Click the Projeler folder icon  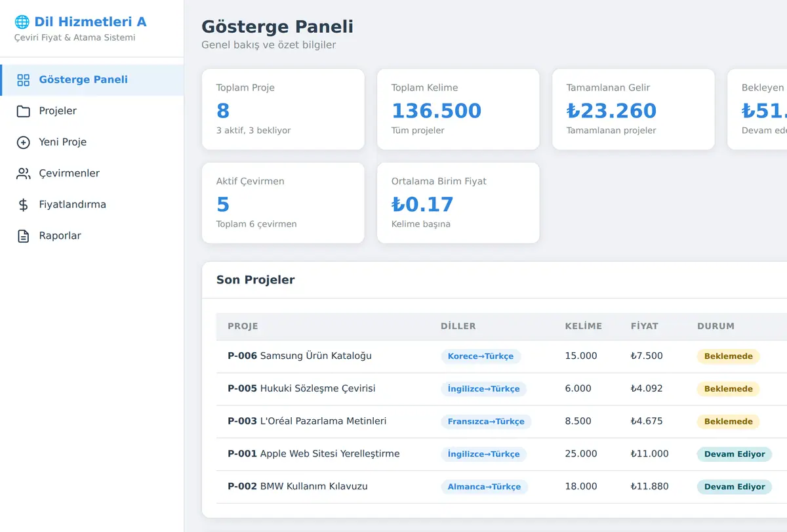coord(24,111)
